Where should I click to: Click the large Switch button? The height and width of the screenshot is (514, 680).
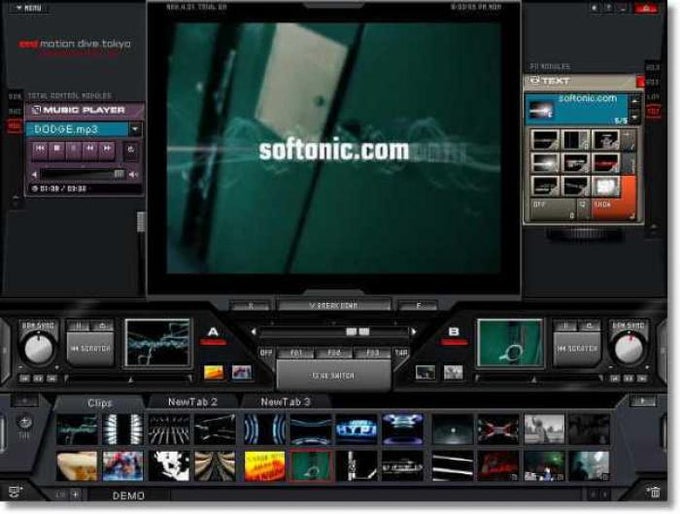333,376
